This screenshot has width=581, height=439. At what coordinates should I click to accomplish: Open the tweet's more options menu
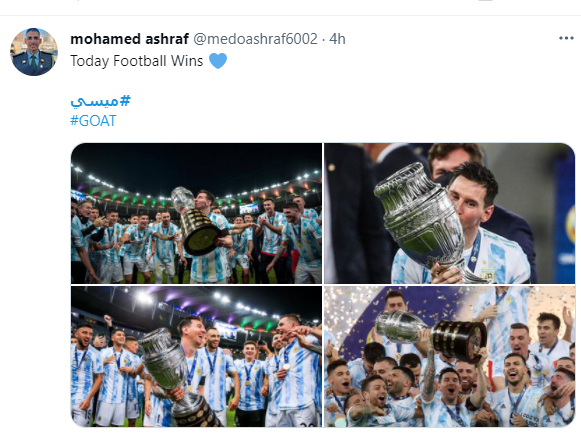[x=566, y=38]
